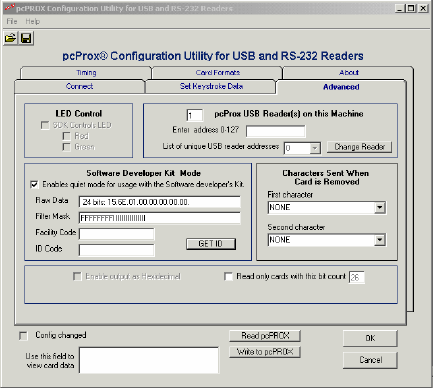The height and width of the screenshot is (388, 433).
Task: Click the GET ID button
Action: click(211, 244)
